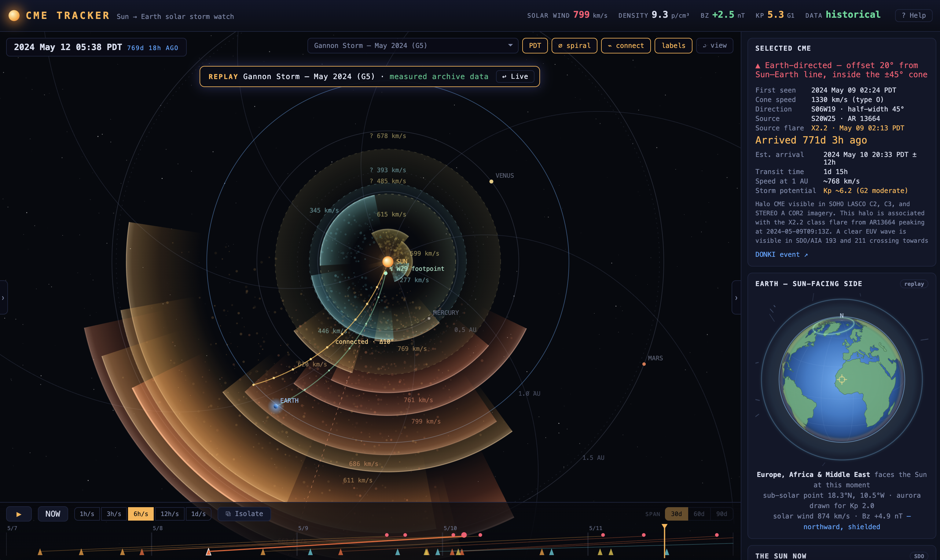This screenshot has width=940, height=560.
Task: Click the Bz +2.5 nT reading
Action: (722, 15)
